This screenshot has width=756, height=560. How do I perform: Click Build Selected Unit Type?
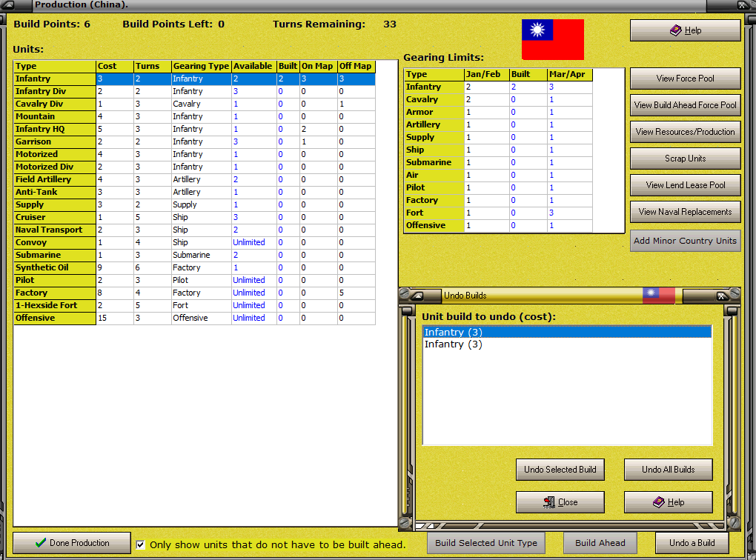486,543
